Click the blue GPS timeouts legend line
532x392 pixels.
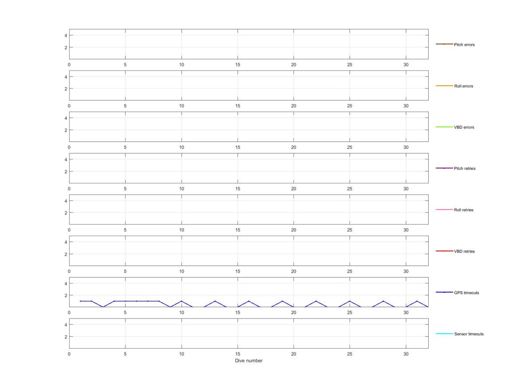(444, 292)
